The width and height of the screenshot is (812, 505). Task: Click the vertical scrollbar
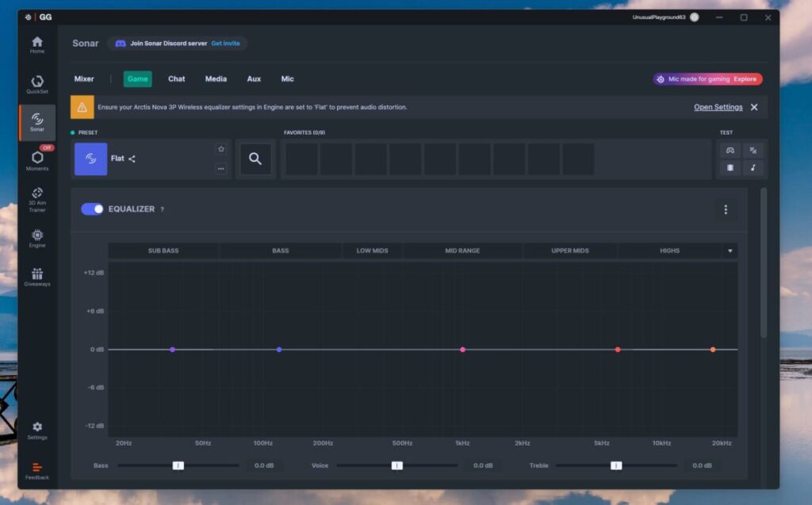764,263
